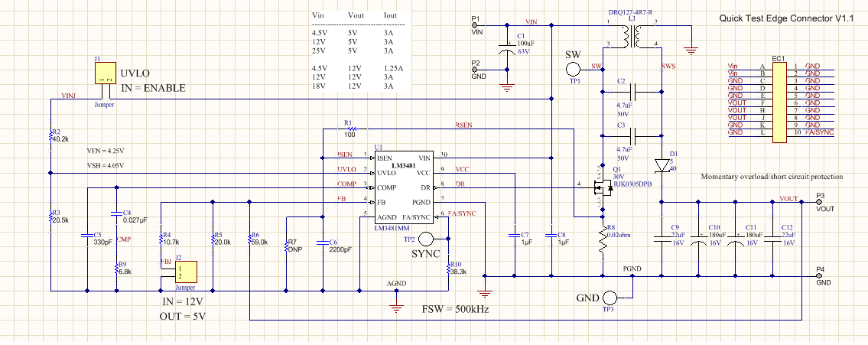Select the EC1 edge connector body
The height and width of the screenshot is (345, 868).
coord(779,103)
